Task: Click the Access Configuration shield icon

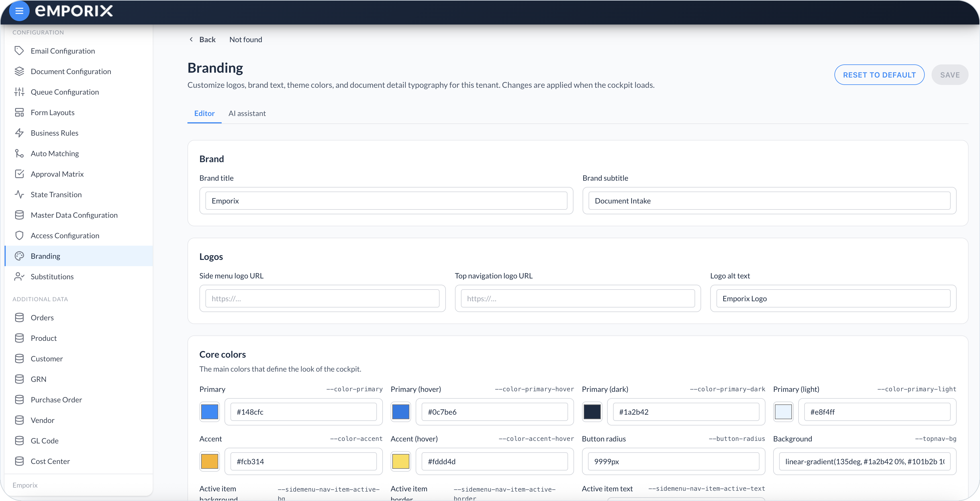Action: pos(19,236)
